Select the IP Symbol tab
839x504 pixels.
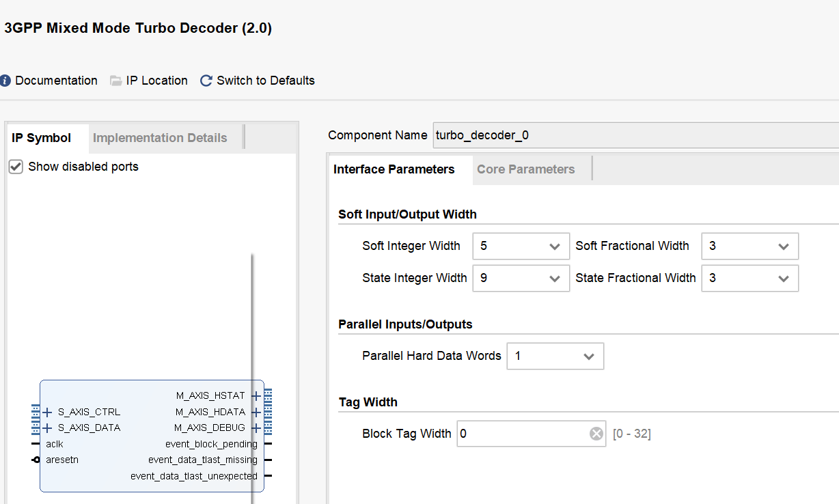(x=42, y=138)
